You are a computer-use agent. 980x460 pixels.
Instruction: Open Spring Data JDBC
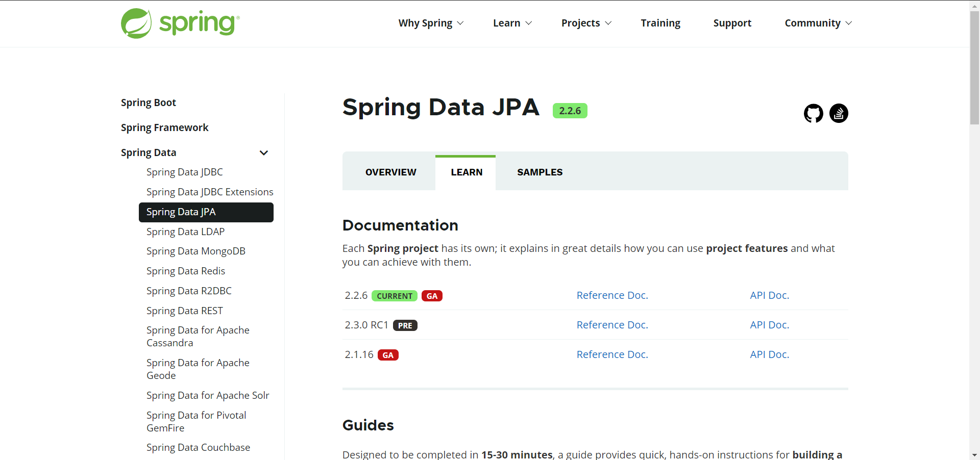pos(185,172)
